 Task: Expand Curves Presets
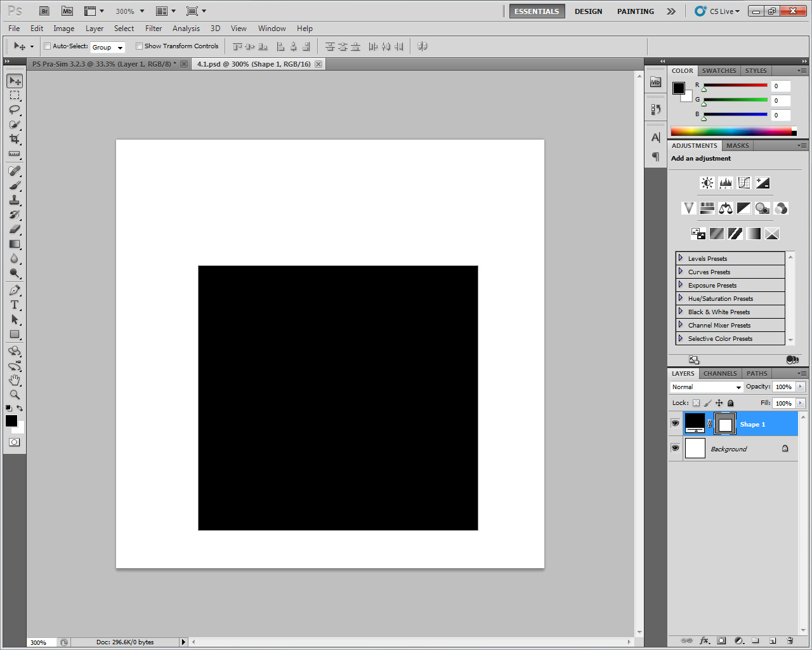681,271
